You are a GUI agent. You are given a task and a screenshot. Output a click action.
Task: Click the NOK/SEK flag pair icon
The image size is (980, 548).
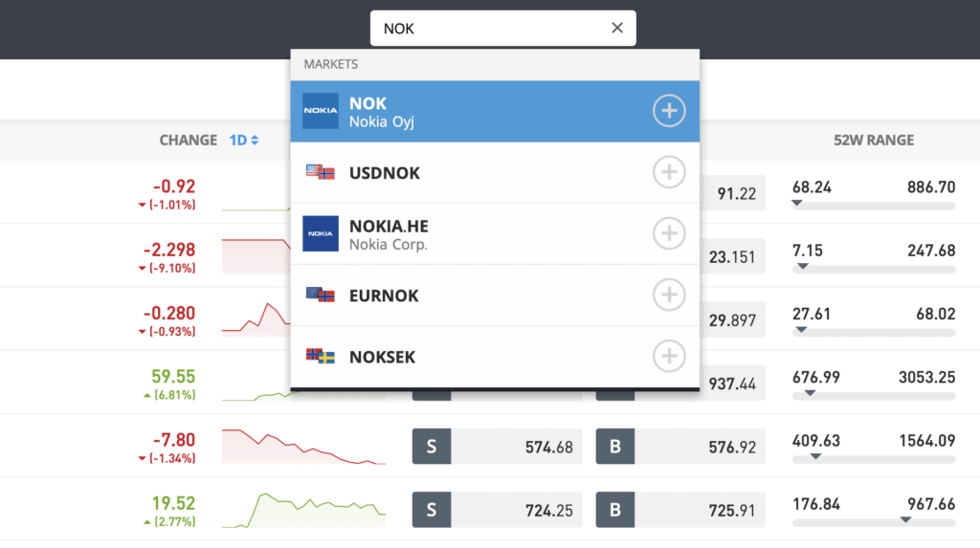[320, 356]
